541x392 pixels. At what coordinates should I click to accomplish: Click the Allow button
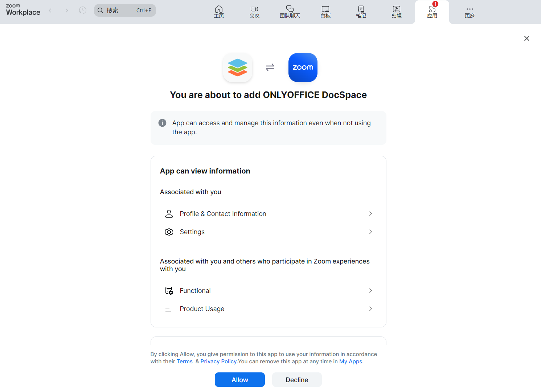click(x=239, y=379)
